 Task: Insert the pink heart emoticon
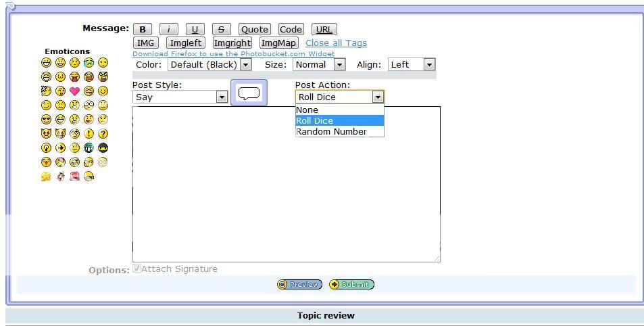[x=74, y=91]
